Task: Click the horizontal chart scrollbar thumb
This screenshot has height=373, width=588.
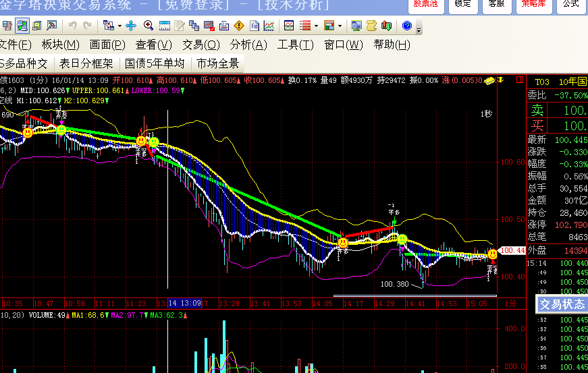Action: pyautogui.click(x=415, y=296)
